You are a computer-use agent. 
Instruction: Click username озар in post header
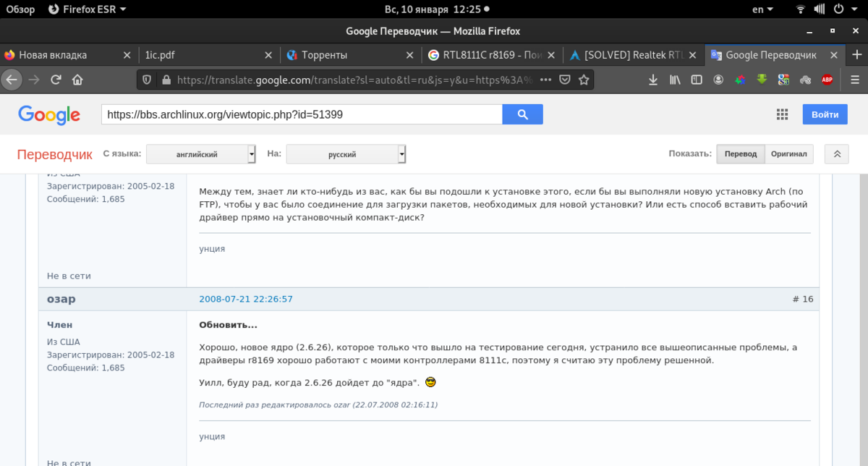(x=61, y=299)
